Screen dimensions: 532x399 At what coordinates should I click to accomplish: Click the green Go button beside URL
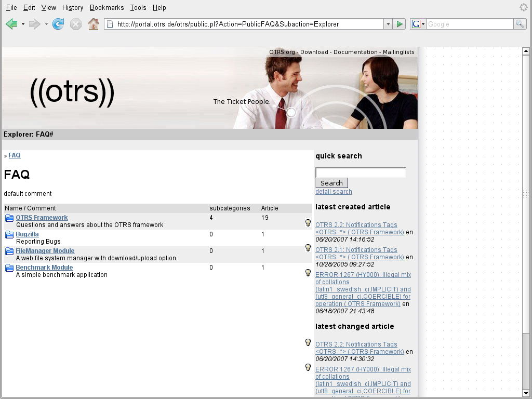click(x=399, y=24)
